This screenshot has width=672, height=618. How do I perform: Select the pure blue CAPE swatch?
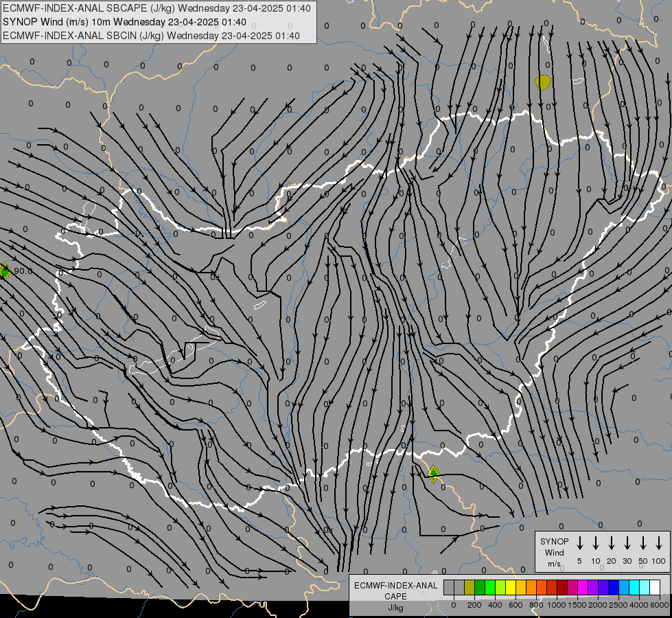(x=614, y=587)
